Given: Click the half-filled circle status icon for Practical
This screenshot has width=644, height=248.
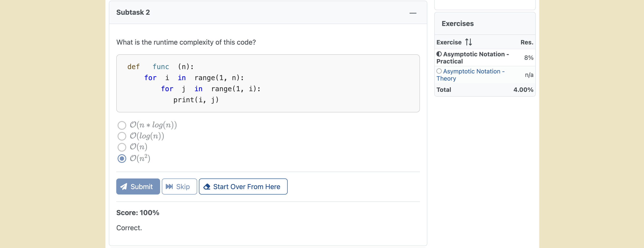Looking at the screenshot, I should coord(439,54).
